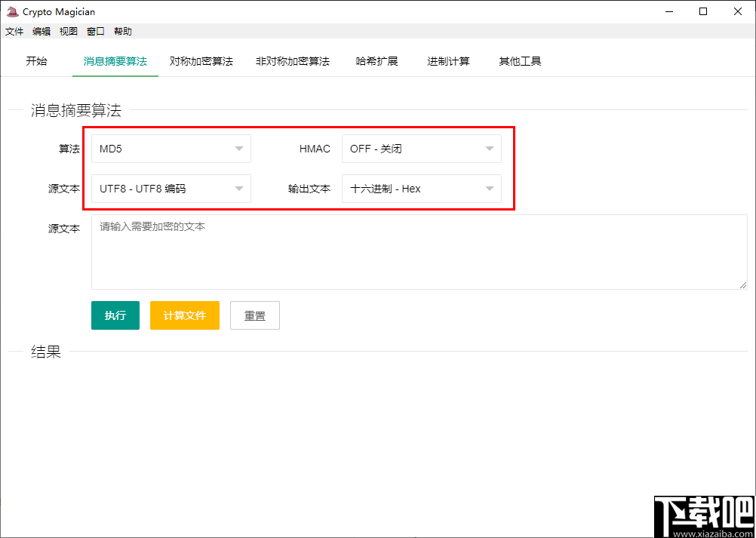Screen dimensions: 756x538
Task: Open the 窗口 menu
Action: point(95,31)
